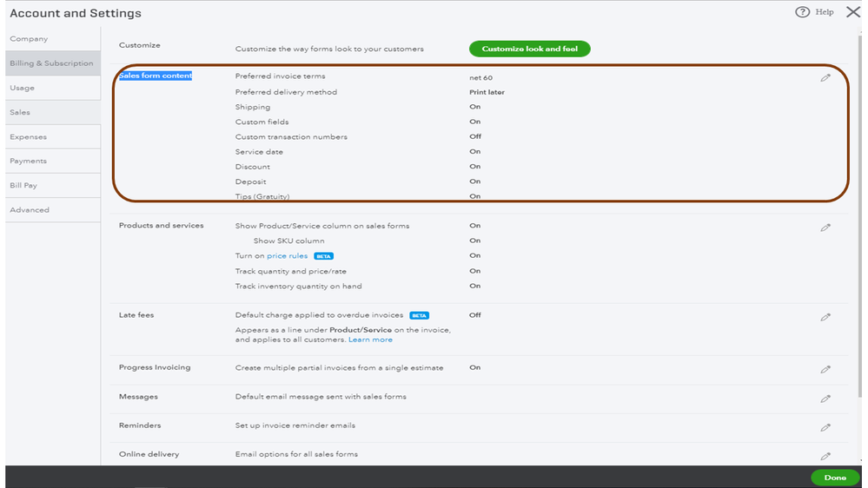Click the Help text label

pos(825,12)
